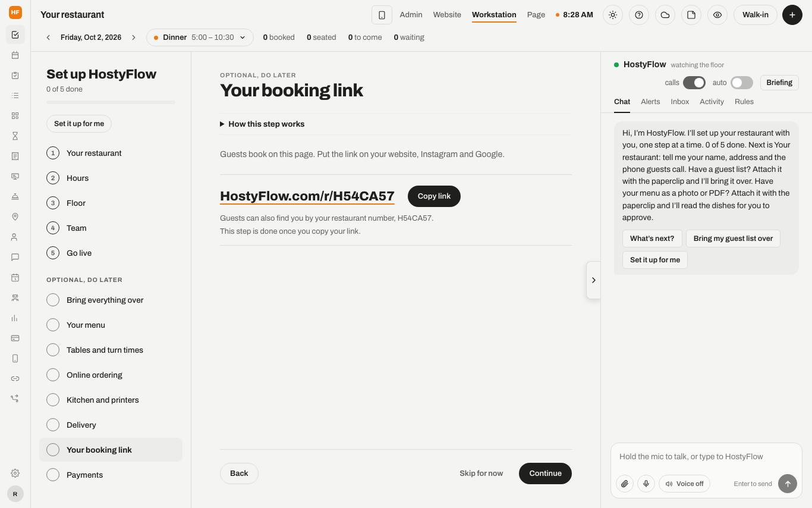Open the Rules tab in HostyFlow panel

(x=744, y=102)
